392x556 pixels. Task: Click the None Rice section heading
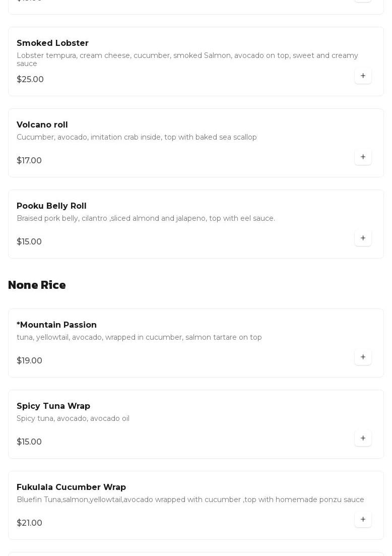point(37,285)
